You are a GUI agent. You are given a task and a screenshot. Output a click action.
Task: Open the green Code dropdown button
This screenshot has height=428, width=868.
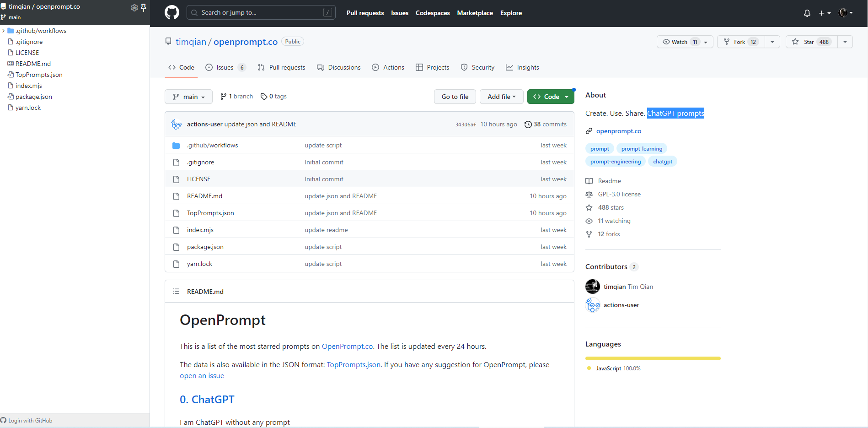pyautogui.click(x=551, y=97)
